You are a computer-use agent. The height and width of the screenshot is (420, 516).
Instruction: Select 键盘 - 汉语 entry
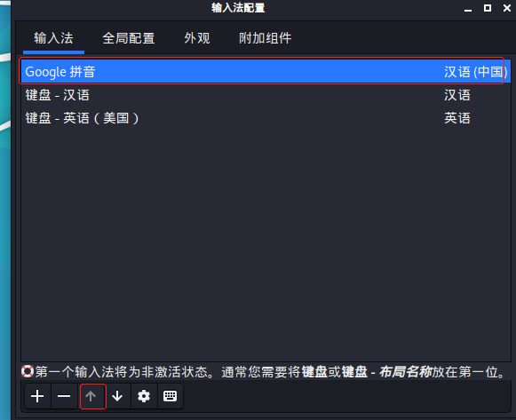coord(266,95)
